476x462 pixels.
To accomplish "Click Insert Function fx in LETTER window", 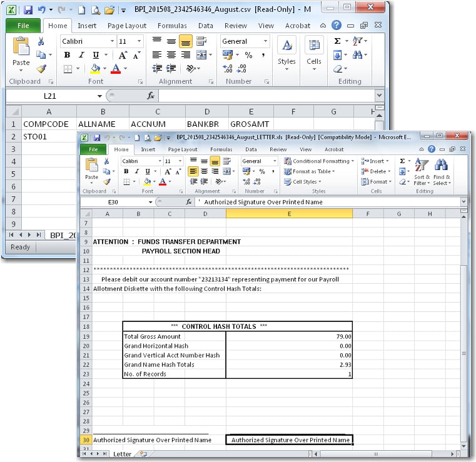I will [189, 203].
